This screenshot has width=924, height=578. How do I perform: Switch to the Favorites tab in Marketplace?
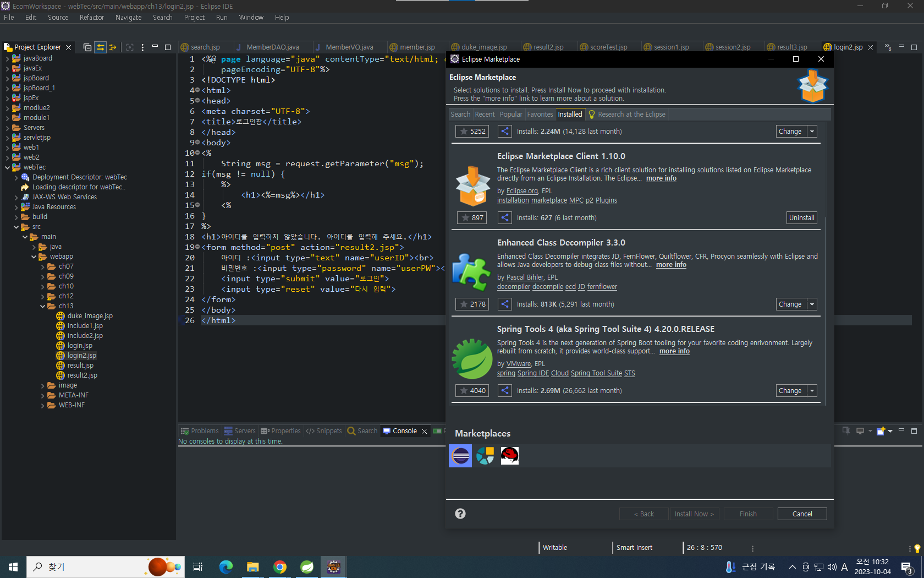point(540,114)
